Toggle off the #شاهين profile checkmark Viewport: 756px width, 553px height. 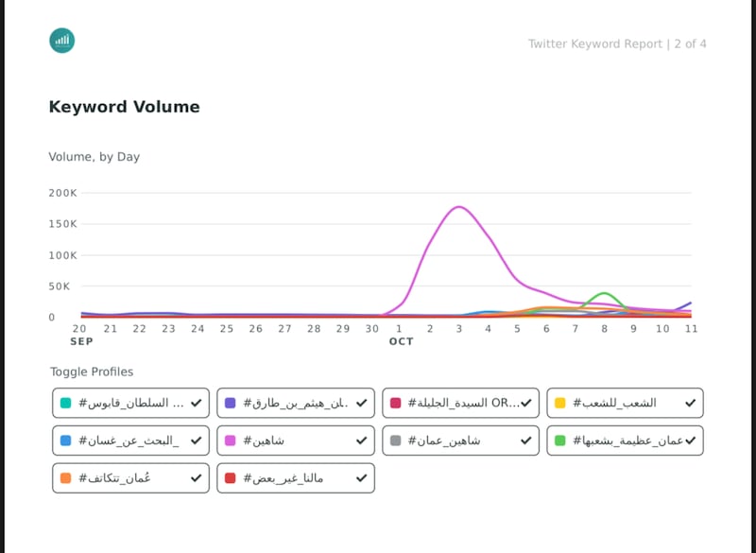(361, 441)
